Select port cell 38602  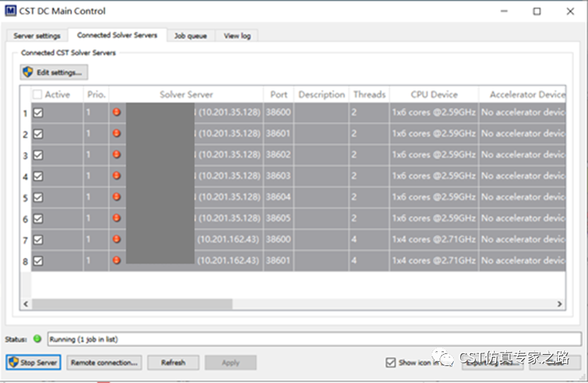point(278,155)
